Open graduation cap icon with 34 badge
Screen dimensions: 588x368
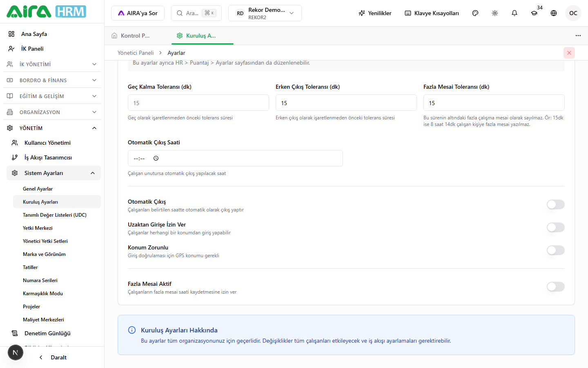click(534, 13)
